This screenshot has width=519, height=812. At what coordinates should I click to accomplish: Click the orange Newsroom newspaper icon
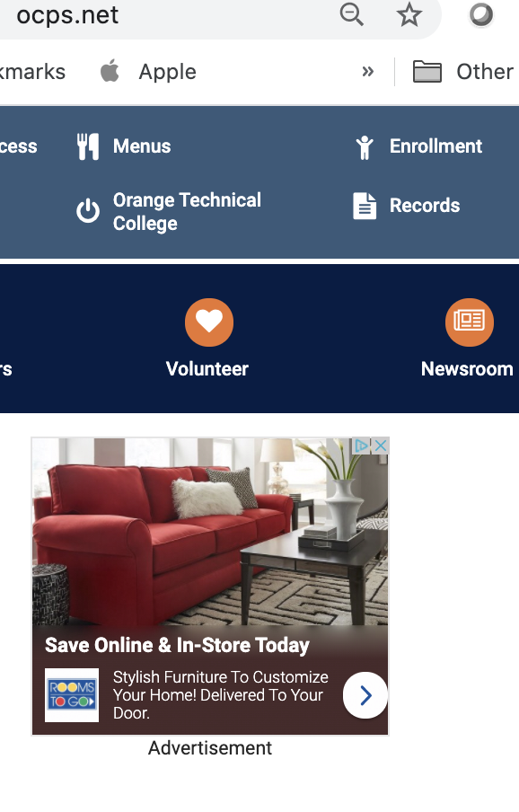point(470,322)
